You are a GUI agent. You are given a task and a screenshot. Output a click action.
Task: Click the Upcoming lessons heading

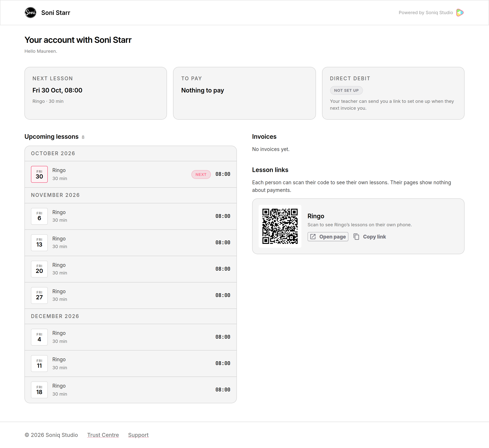click(x=51, y=137)
